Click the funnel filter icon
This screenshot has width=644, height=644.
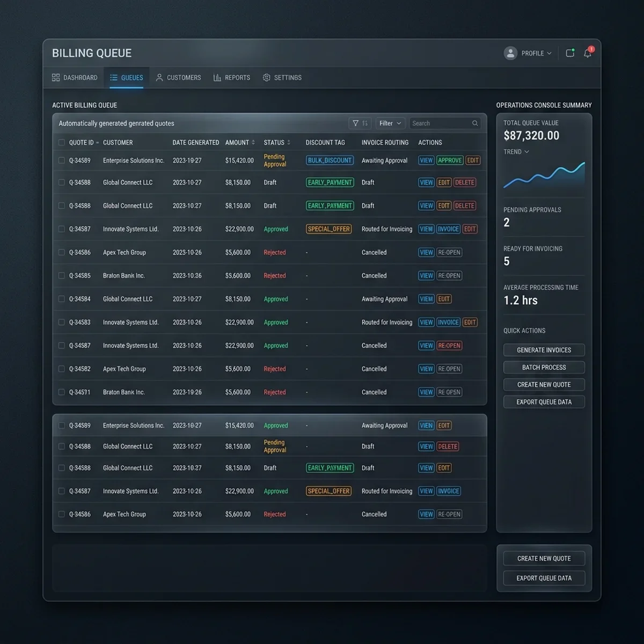(x=355, y=123)
